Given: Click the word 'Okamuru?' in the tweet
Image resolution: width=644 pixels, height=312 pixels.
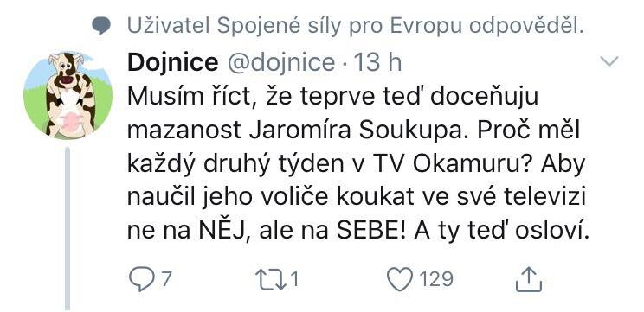Looking at the screenshot, I should [x=473, y=165].
